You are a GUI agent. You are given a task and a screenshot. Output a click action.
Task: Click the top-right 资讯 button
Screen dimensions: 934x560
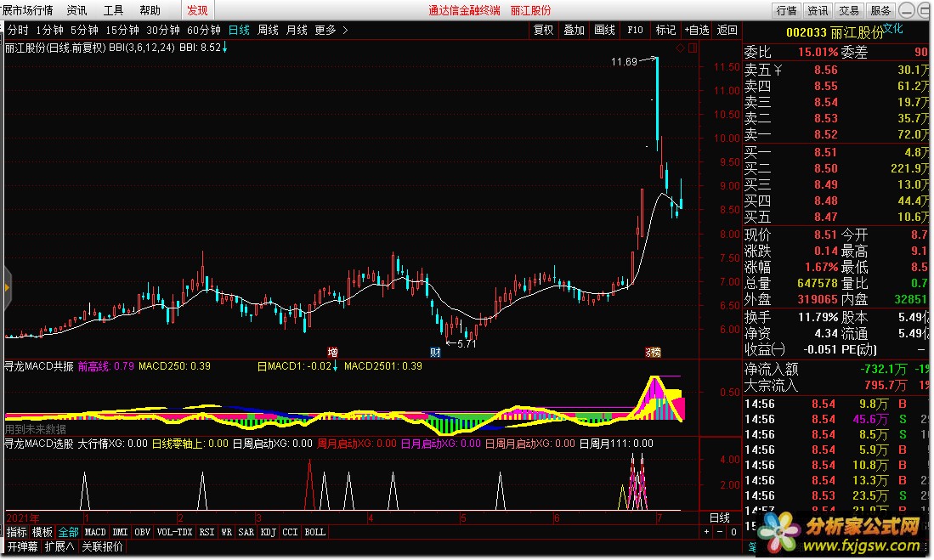point(818,10)
